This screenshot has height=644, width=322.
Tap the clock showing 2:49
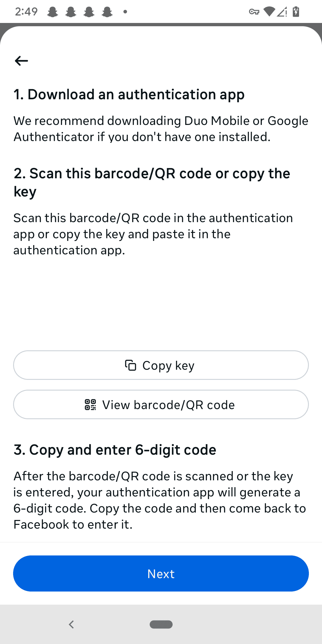pos(26,11)
